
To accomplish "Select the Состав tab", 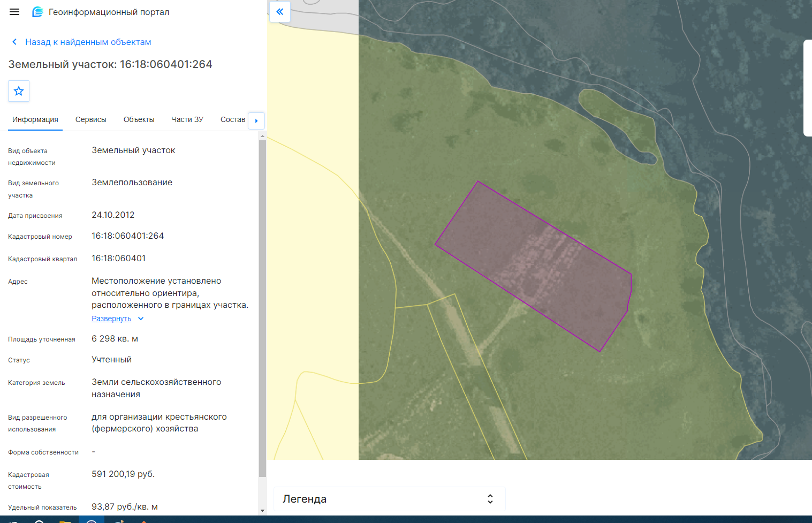I will tap(233, 119).
